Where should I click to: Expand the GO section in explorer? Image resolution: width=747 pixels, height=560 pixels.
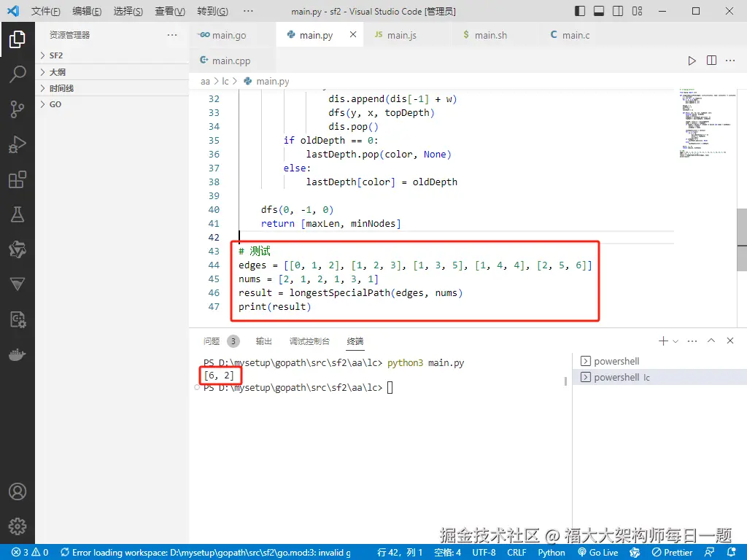pyautogui.click(x=112, y=104)
